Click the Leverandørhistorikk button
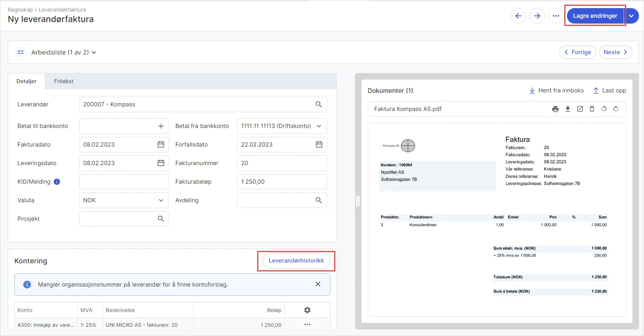The image size is (644, 336). click(296, 261)
